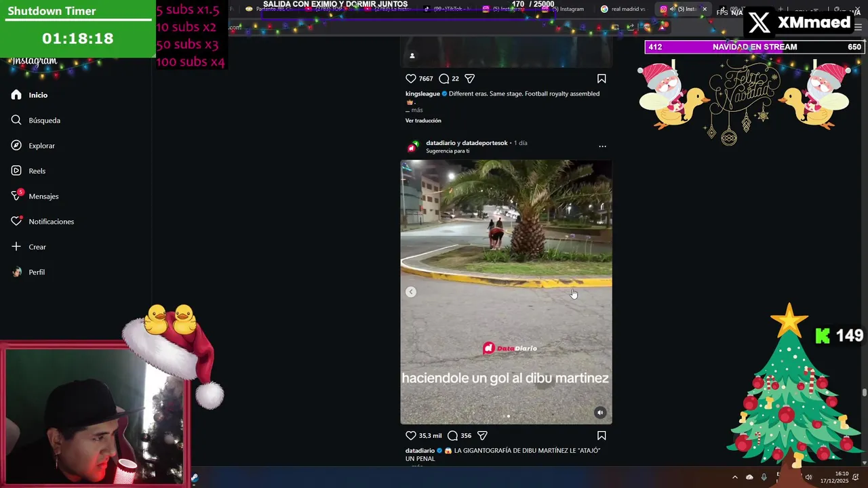Click the microphone icon in system tray

coord(764,477)
